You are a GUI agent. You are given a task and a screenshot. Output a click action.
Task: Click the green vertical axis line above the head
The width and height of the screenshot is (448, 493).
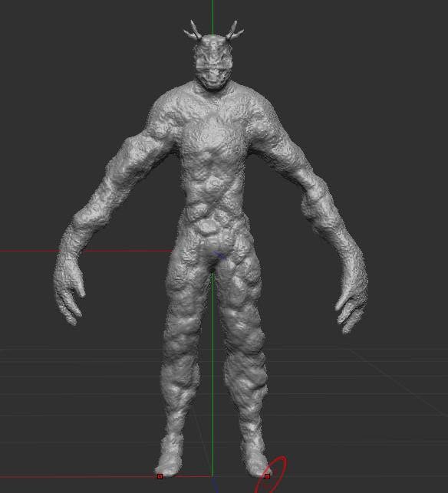[x=212, y=18]
